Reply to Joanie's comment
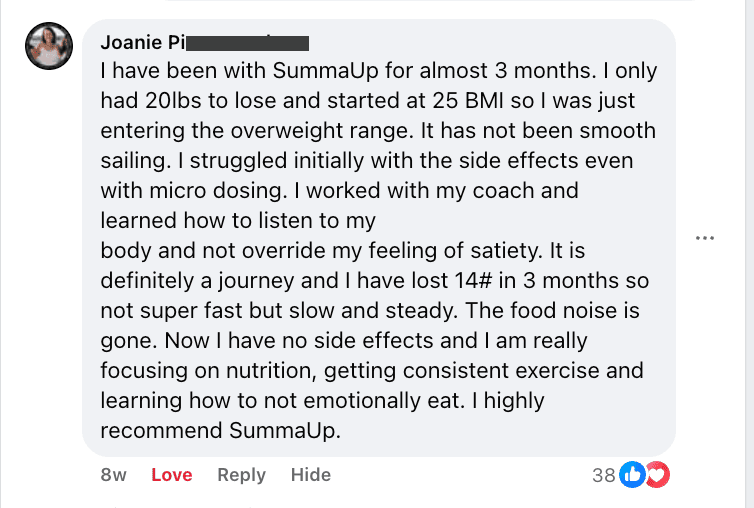Viewport: 754px width, 508px height. click(x=241, y=475)
